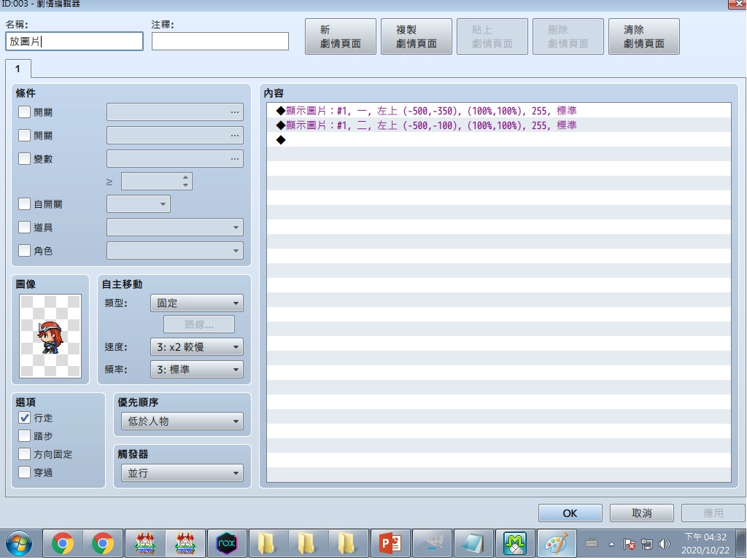Enable the 自開關 condition checkbox
The width and height of the screenshot is (747, 560).
[24, 204]
